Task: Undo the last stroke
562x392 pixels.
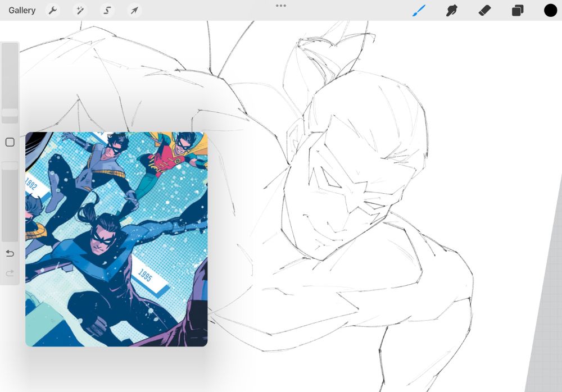Action: [10, 253]
